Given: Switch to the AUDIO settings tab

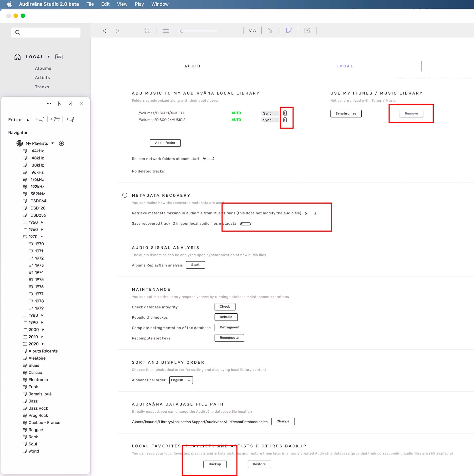Looking at the screenshot, I should 192,66.
